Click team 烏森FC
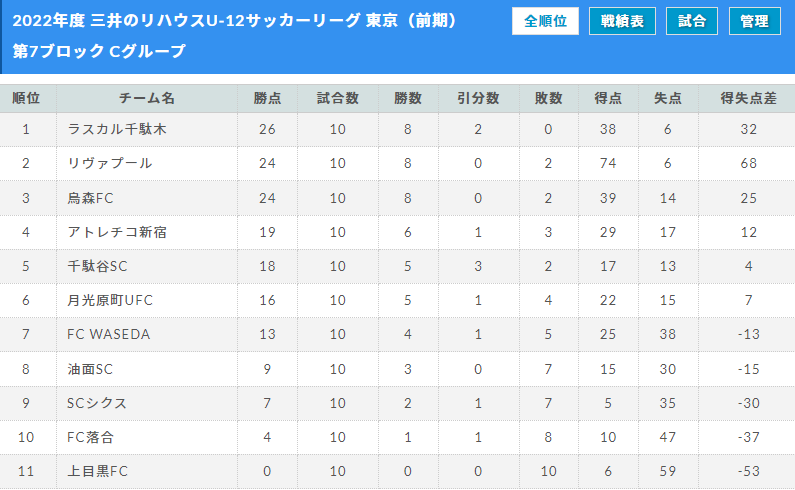 [x=90, y=198]
